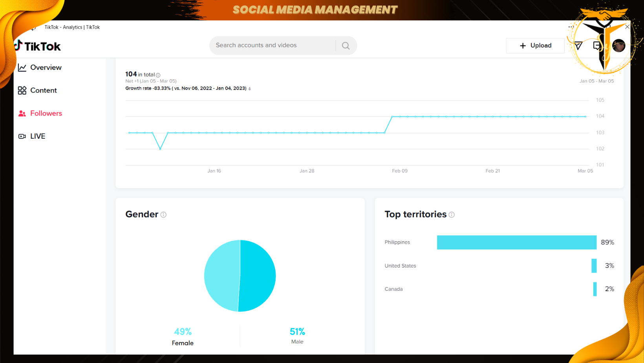Click the Content grid icon
Image resolution: width=644 pixels, height=363 pixels.
[x=22, y=90]
